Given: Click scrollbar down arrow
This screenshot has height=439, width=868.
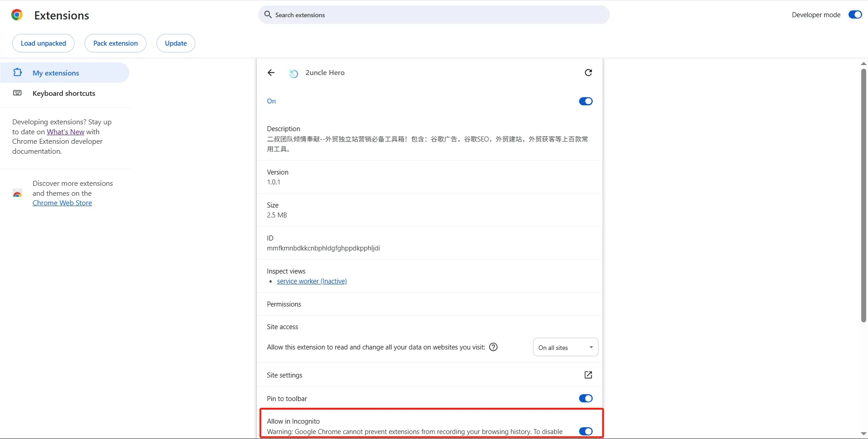Looking at the screenshot, I should tap(863, 434).
